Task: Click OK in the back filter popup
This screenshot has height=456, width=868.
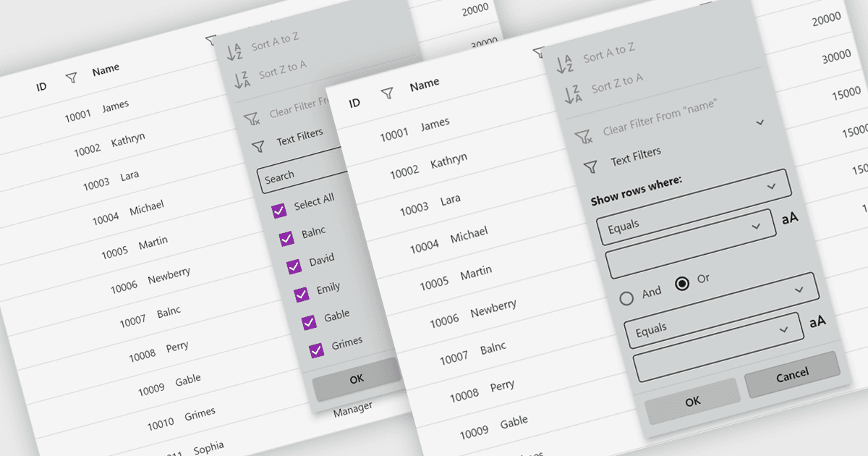Action: point(357,378)
